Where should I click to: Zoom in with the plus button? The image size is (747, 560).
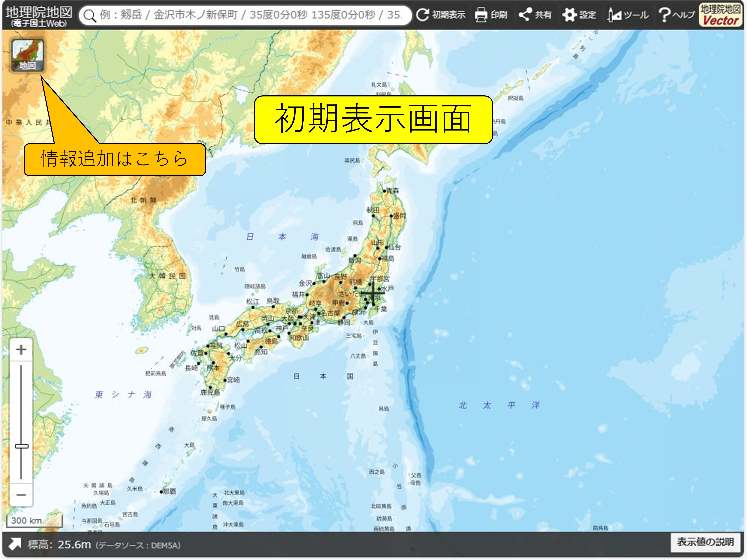point(21,349)
